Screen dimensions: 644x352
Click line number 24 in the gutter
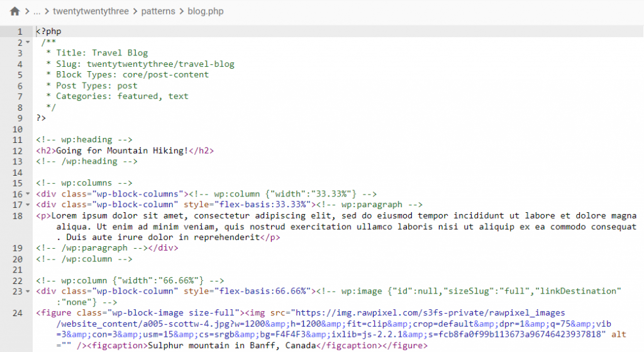tap(17, 313)
